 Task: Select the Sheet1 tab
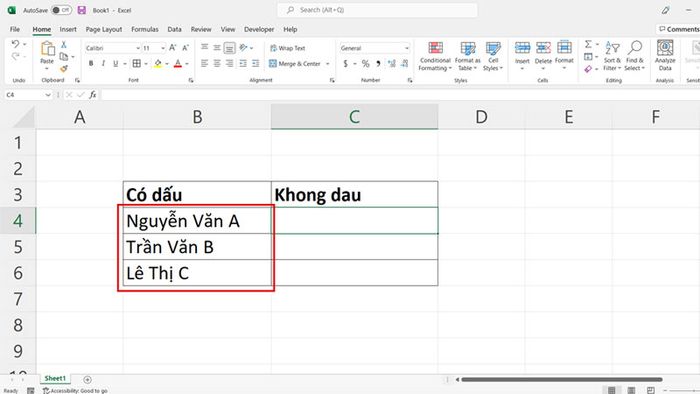click(x=55, y=378)
